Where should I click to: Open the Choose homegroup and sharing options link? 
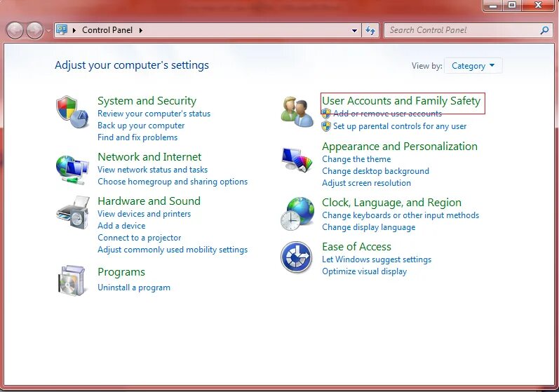click(173, 182)
